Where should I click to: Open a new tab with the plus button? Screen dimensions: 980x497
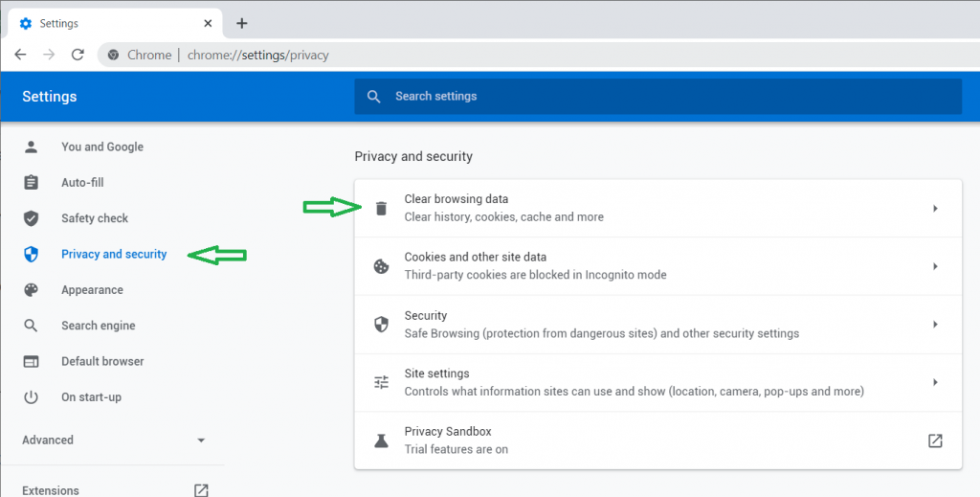pos(242,23)
